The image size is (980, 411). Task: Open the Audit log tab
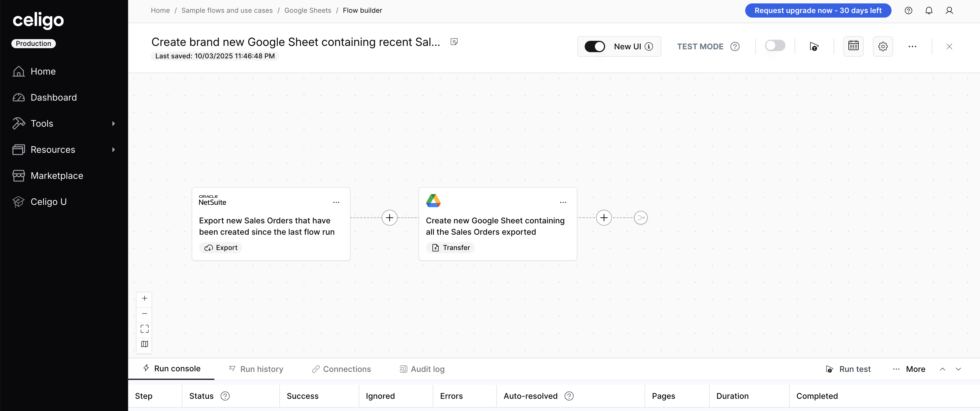427,369
